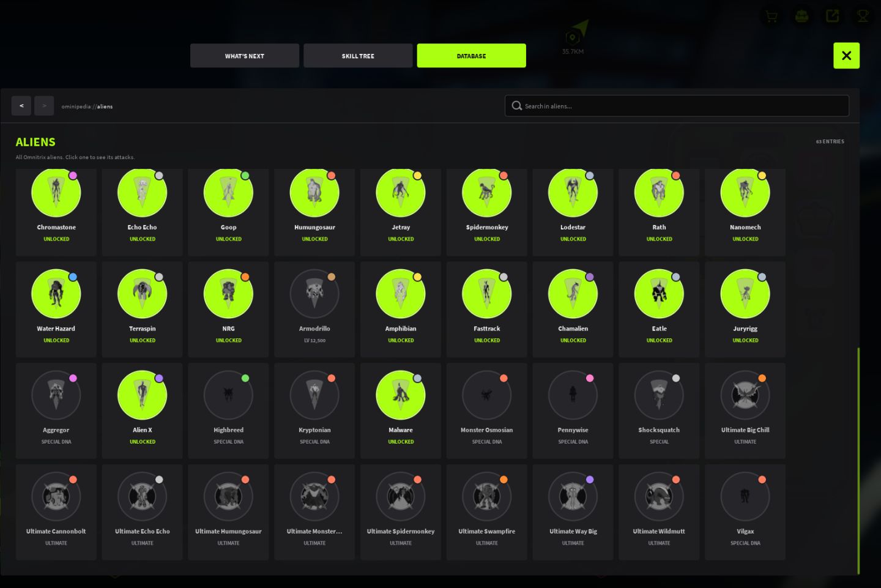Image resolution: width=881 pixels, height=588 pixels.
Task: Click the external link icon at top
Action: click(832, 17)
